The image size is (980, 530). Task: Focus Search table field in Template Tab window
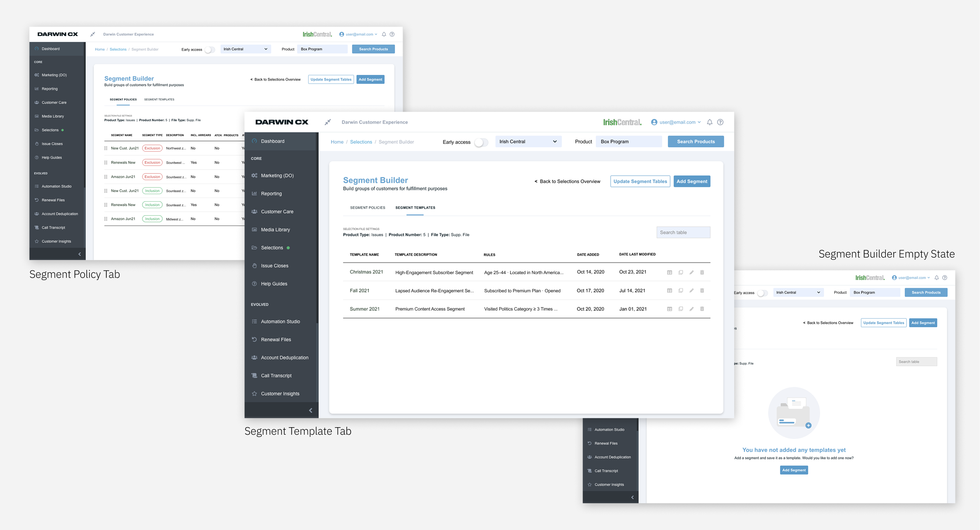(683, 232)
